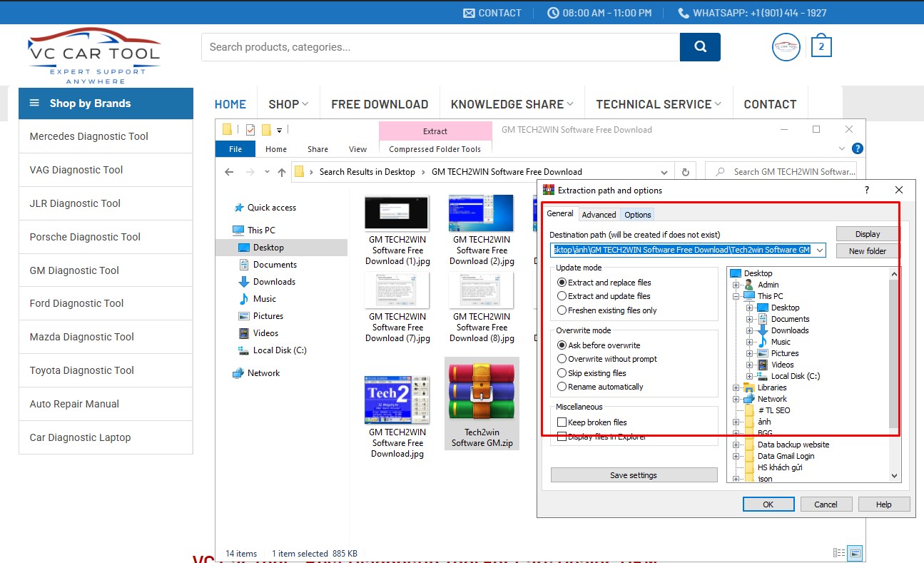Image resolution: width=924 pixels, height=563 pixels.
Task: Expand the SHOP menu dropdown
Action: (288, 104)
